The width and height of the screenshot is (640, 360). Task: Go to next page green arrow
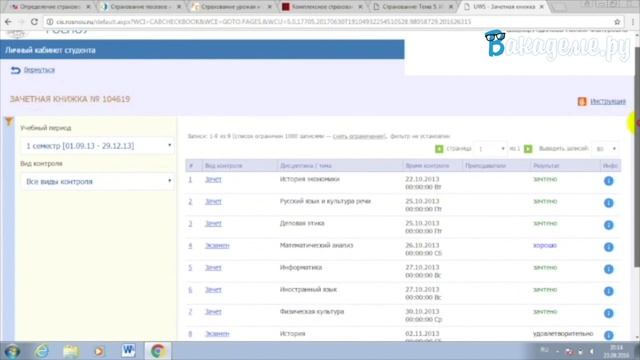(x=528, y=149)
